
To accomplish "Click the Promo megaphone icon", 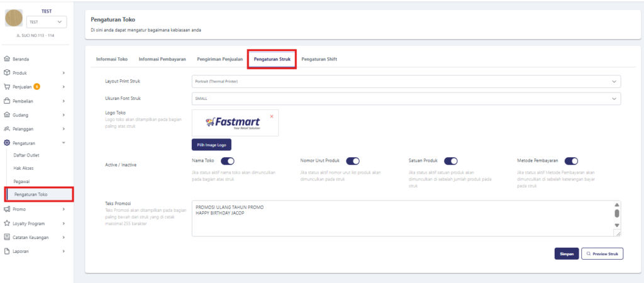I will click(x=7, y=209).
